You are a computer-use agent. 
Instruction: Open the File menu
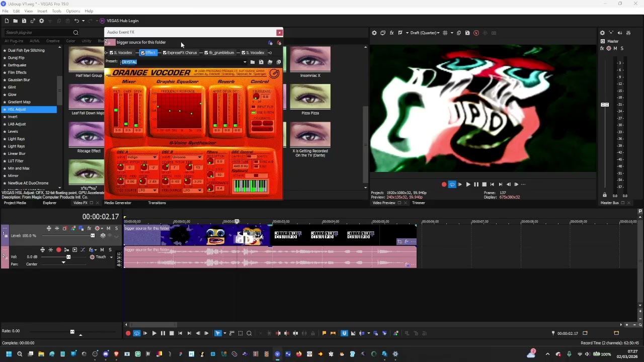tap(5, 11)
